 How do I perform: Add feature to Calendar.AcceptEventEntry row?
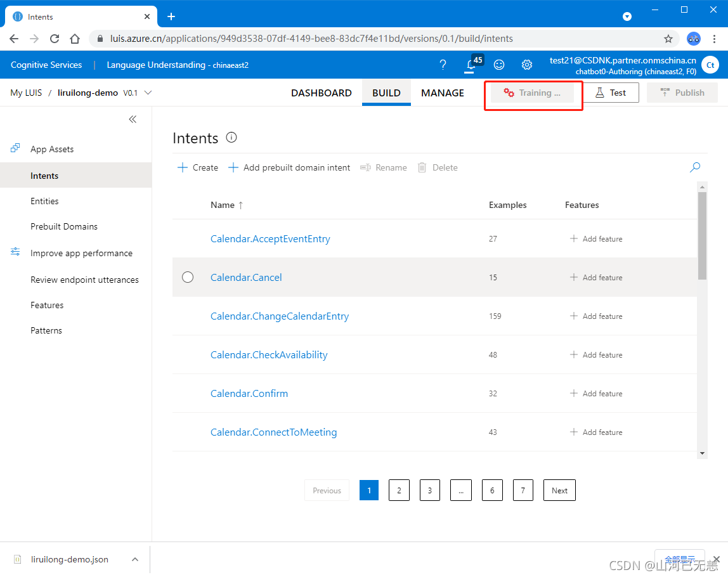[596, 238]
